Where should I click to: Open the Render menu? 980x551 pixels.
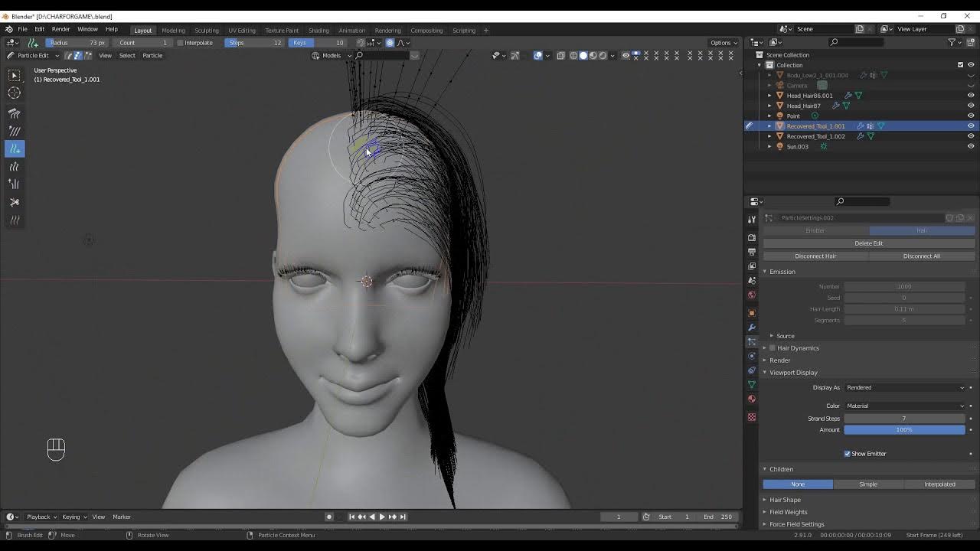pyautogui.click(x=60, y=29)
